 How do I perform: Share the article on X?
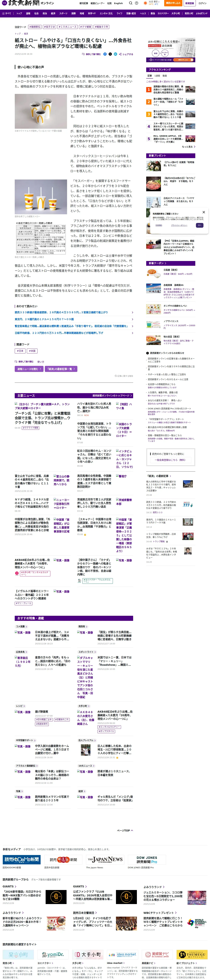[x=110, y=54]
